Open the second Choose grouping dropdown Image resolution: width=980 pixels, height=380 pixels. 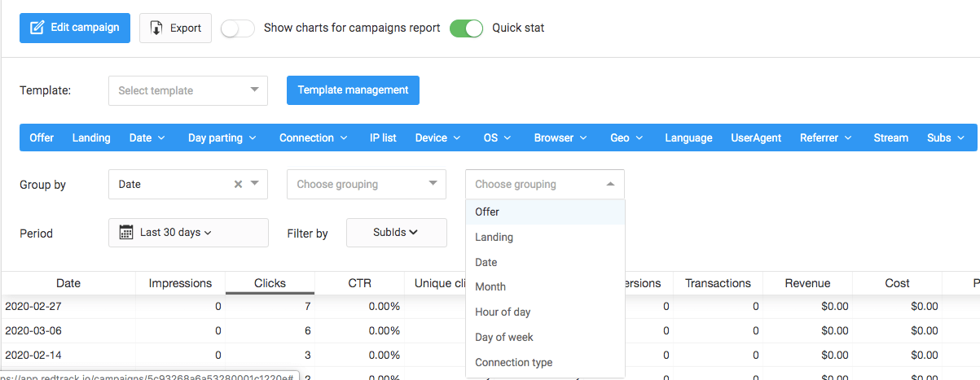coord(366,185)
